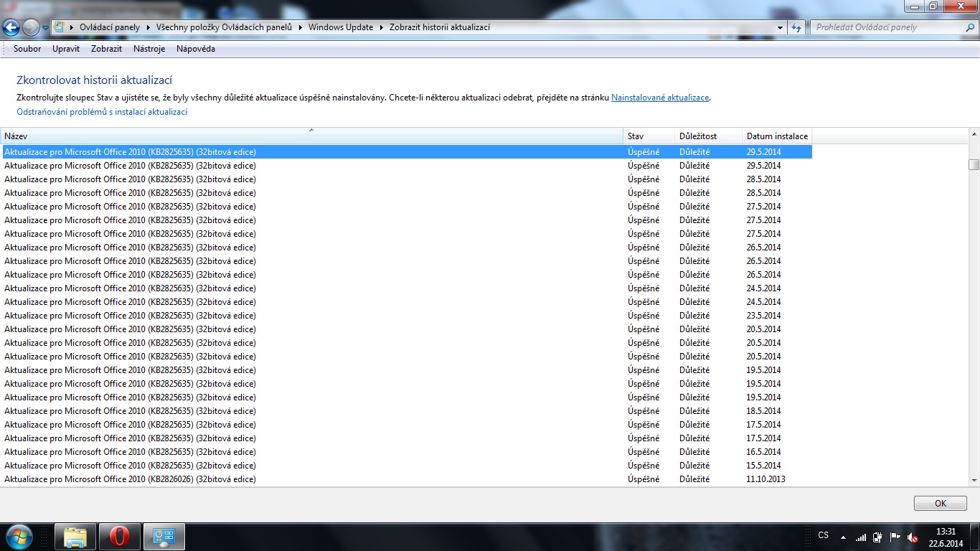Click the Back navigation arrow

pos(11,28)
